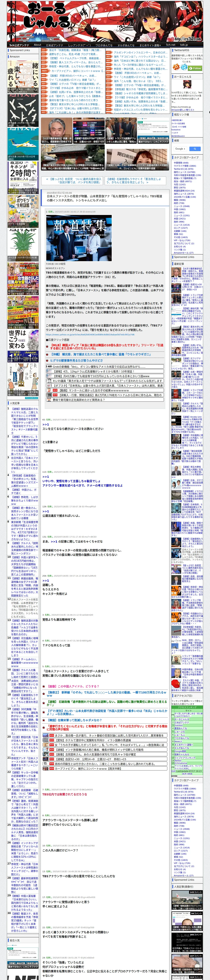Viewport: 210px width, 980px height.
Task: Open the https://uchineko.jp sidebar link
Action: pyautogui.click(x=181, y=107)
